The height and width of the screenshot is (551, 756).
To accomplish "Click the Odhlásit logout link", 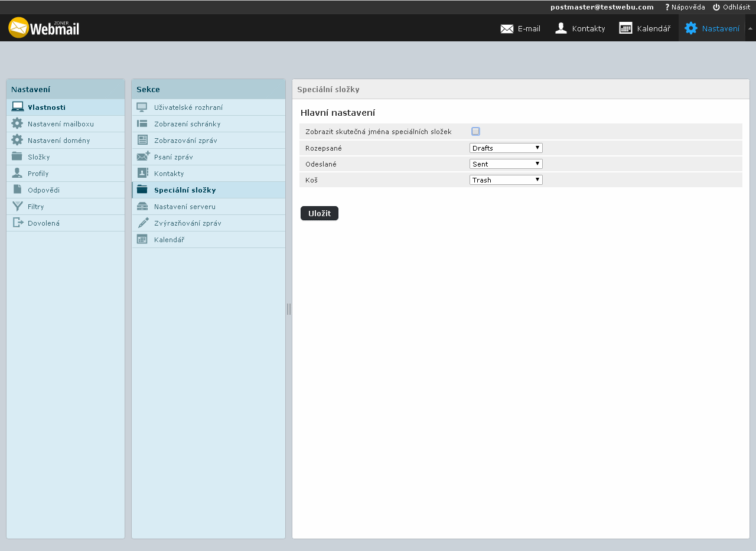I will pyautogui.click(x=731, y=7).
